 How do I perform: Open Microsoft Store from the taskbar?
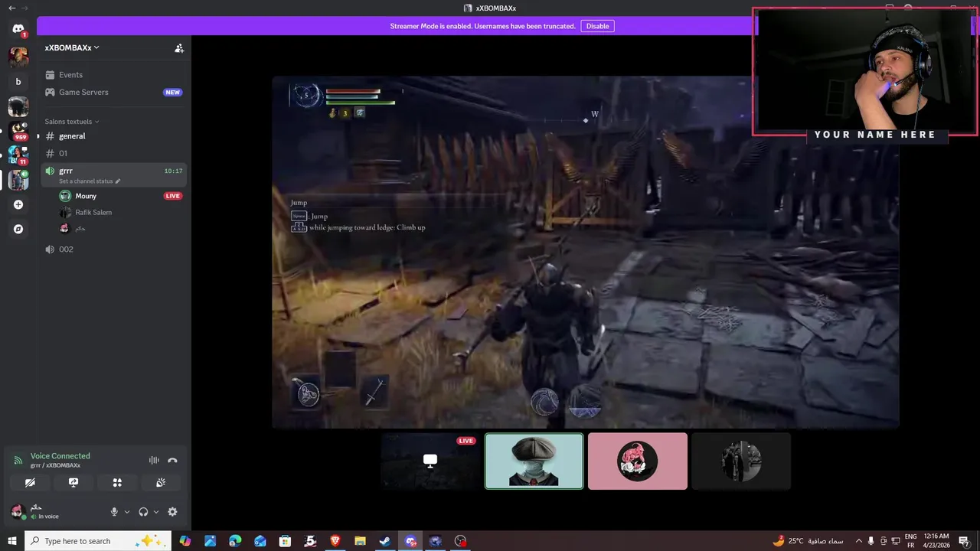285,541
